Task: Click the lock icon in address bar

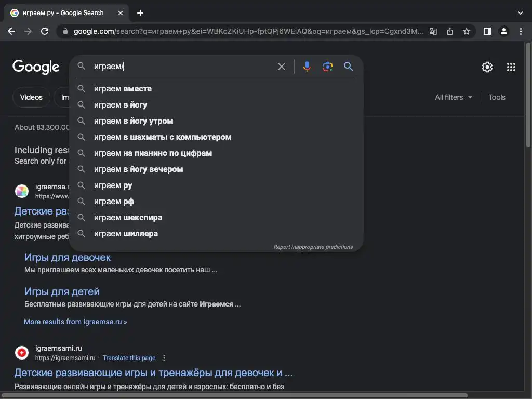Action: (65, 31)
